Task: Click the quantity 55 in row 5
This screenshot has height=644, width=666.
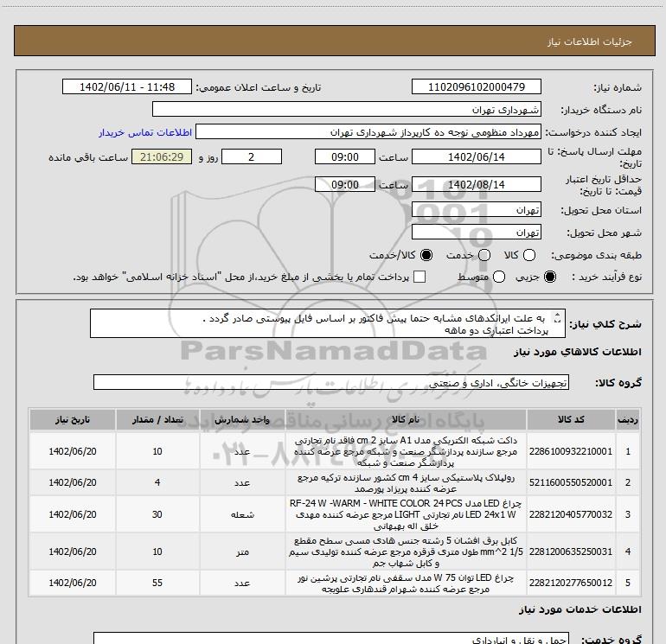Action: coord(157,583)
